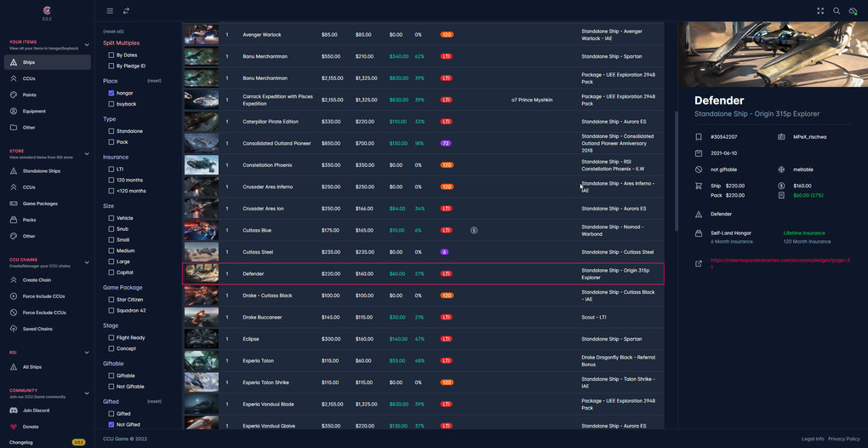The height and width of the screenshot is (448, 868).
Task: Open the Privacy Policy link
Action: point(843,439)
